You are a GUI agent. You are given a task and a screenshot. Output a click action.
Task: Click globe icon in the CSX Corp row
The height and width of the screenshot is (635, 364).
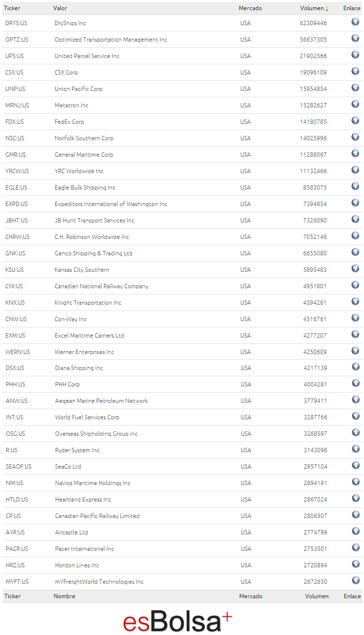tap(355, 71)
